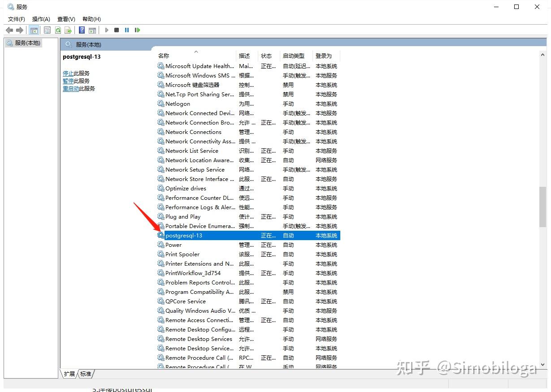Refresh the services list with the refresh icon
The height and width of the screenshot is (392, 551).
pyautogui.click(x=58, y=30)
